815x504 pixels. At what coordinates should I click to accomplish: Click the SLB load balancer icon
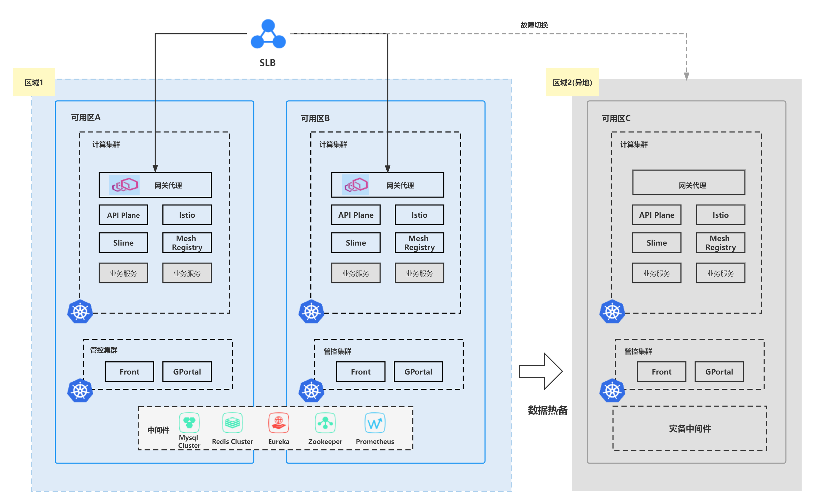tap(268, 34)
